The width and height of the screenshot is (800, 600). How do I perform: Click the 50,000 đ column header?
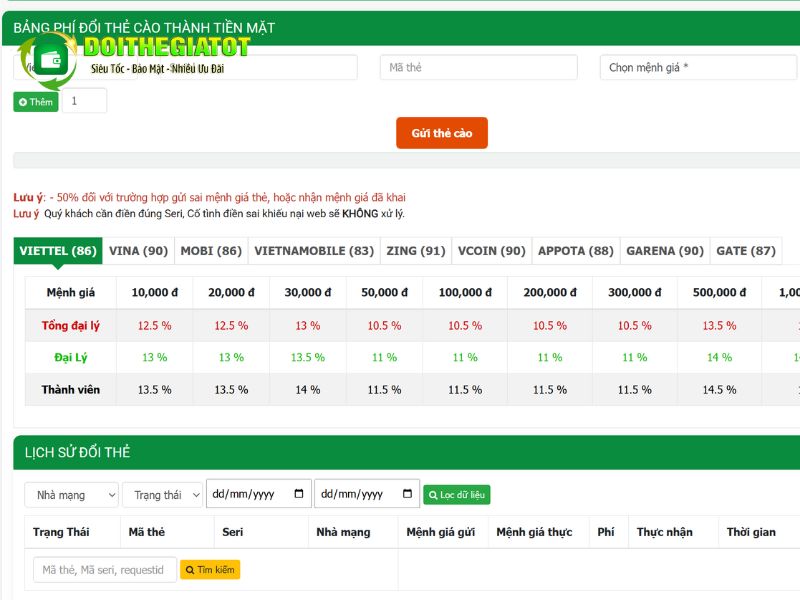(x=384, y=292)
